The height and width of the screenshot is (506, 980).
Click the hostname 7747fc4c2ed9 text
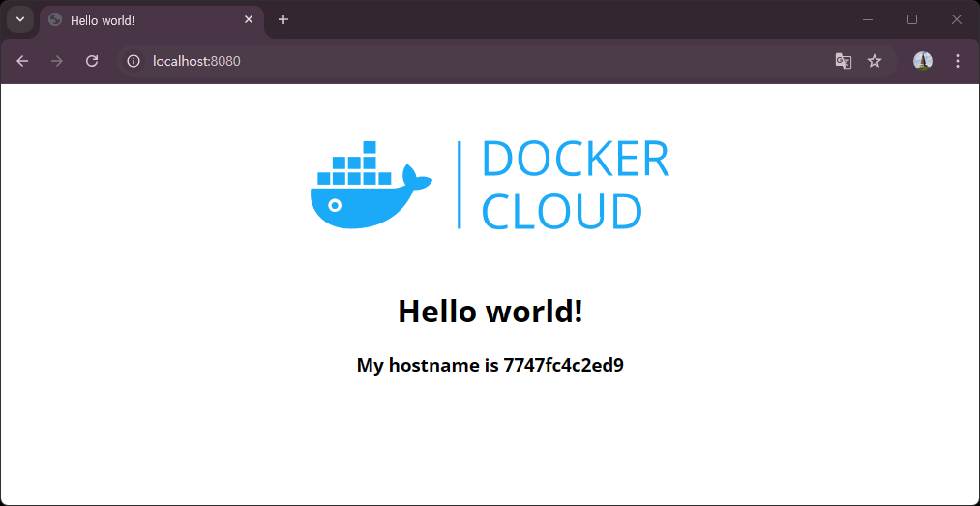pyautogui.click(x=563, y=365)
